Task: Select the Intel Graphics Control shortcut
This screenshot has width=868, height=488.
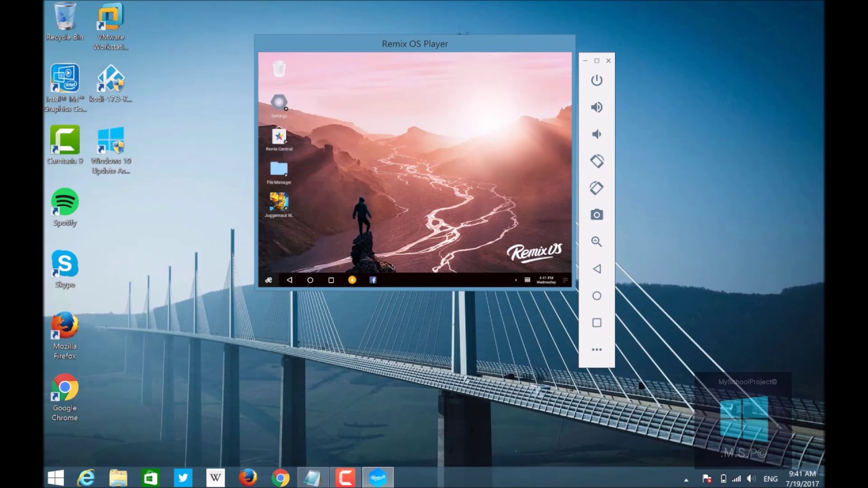Action: [x=65, y=88]
